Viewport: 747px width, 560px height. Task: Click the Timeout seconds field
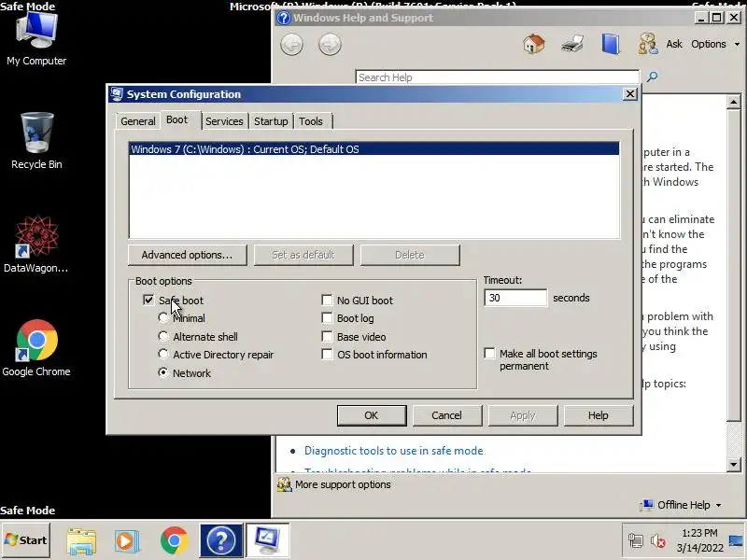coord(515,298)
